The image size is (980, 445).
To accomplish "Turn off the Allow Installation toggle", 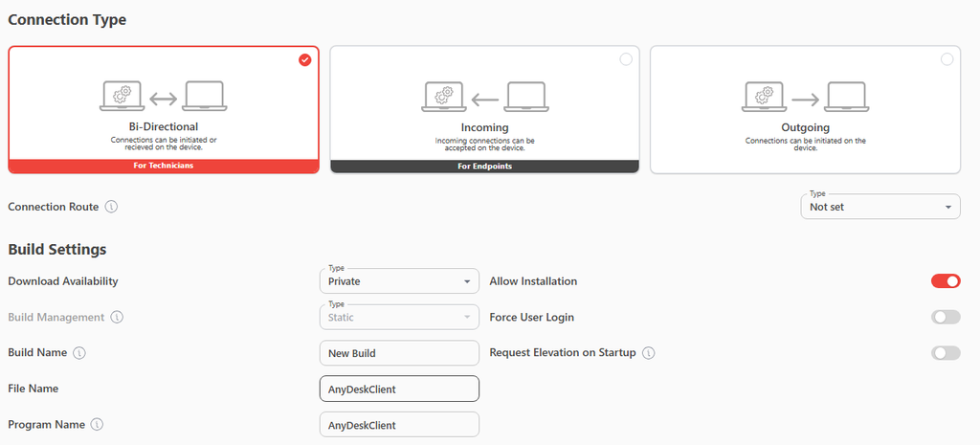I will pos(946,281).
